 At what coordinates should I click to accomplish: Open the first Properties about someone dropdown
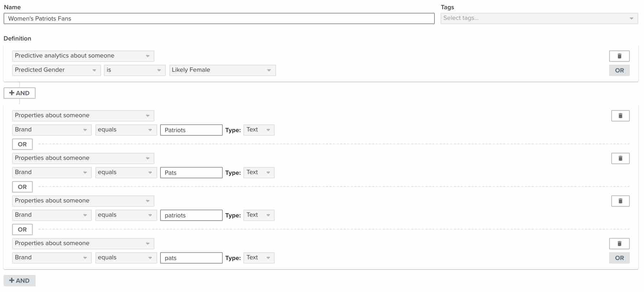(83, 115)
